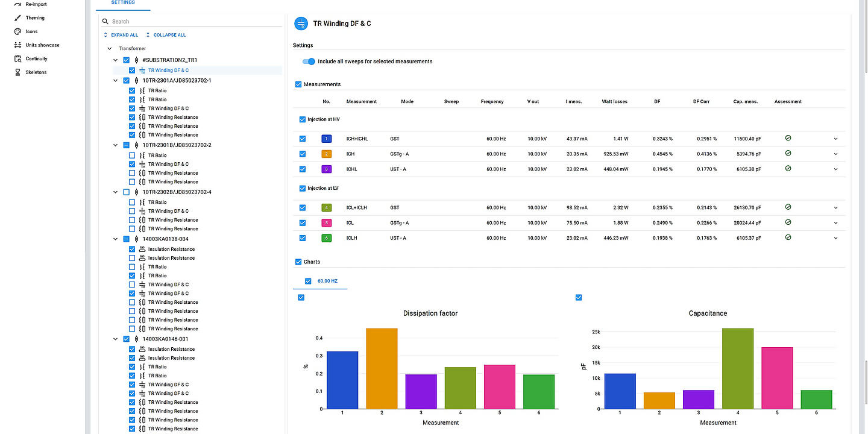Collapse the 14003KA0138-004 tree node
This screenshot has width=868, height=434.
tap(116, 239)
